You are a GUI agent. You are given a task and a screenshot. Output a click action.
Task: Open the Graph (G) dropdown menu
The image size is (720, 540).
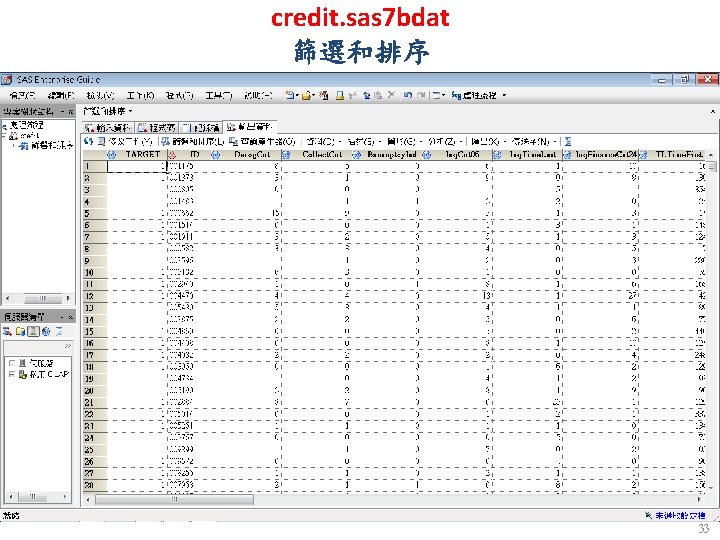tap(405, 141)
